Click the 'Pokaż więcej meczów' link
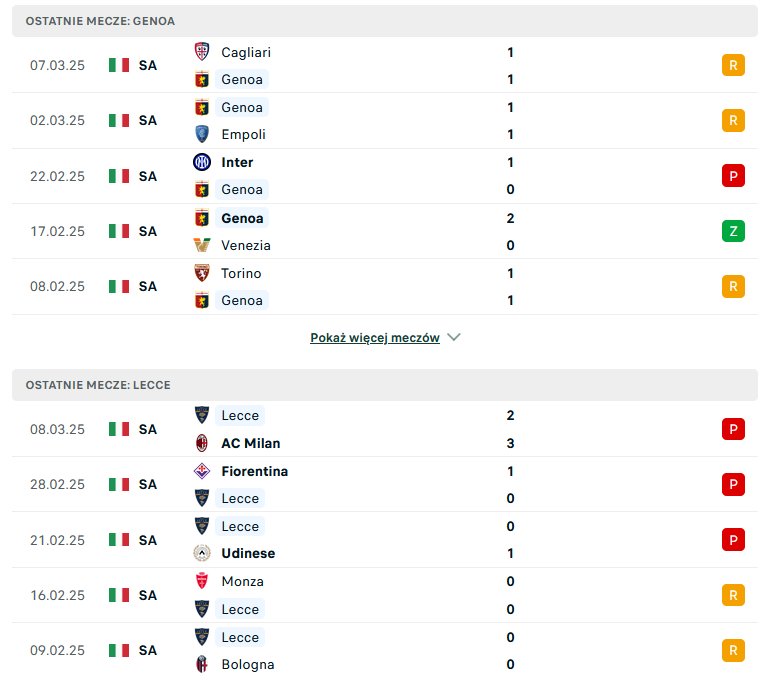This screenshot has height=677, width=758. tap(375, 338)
